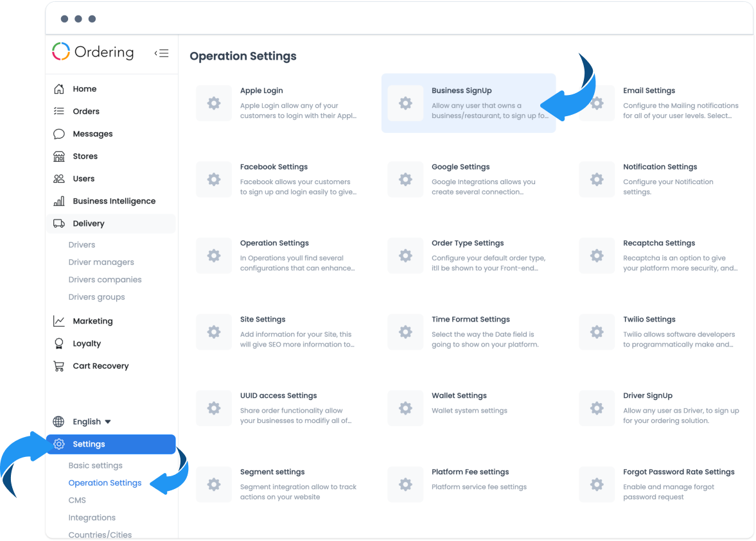Viewport: 756px width, 541px height.
Task: Open the UUID access Settings title
Action: (x=279, y=395)
